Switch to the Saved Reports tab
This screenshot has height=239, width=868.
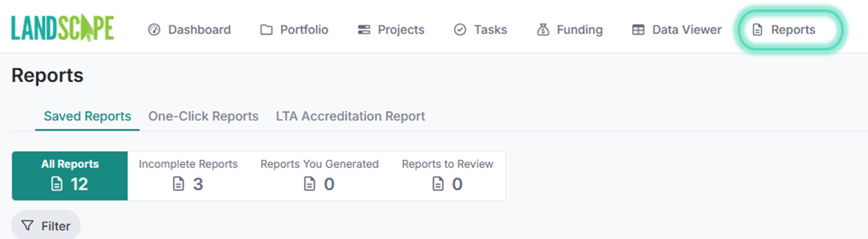87,116
